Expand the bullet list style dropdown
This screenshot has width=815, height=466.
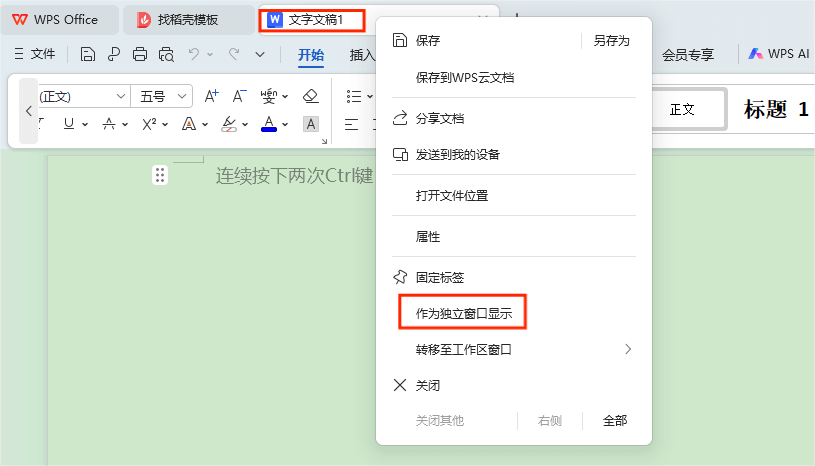coord(370,97)
